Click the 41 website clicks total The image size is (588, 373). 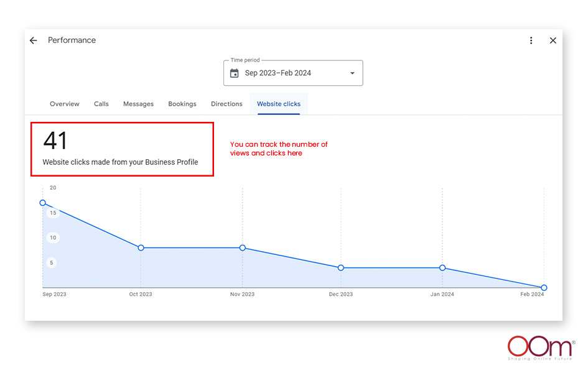pyautogui.click(x=55, y=141)
